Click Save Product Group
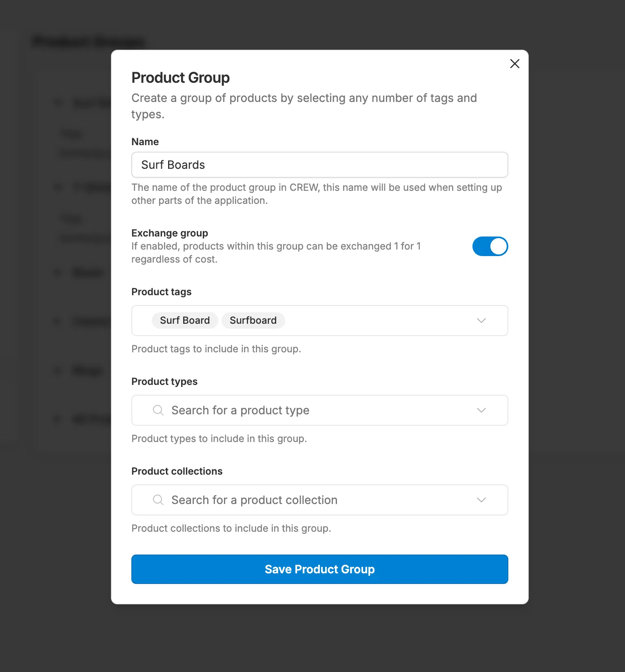 pyautogui.click(x=319, y=569)
